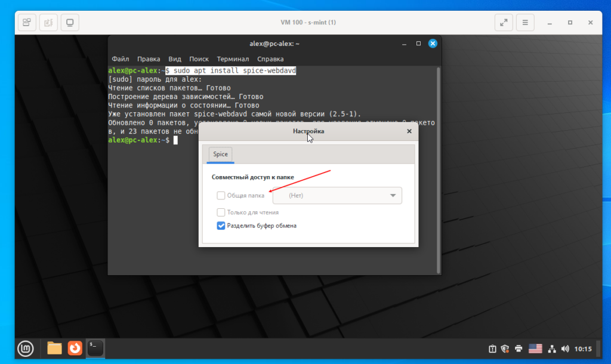This screenshot has height=364, width=611.
Task: Open the update manager shield tray icon
Action: 505,349
